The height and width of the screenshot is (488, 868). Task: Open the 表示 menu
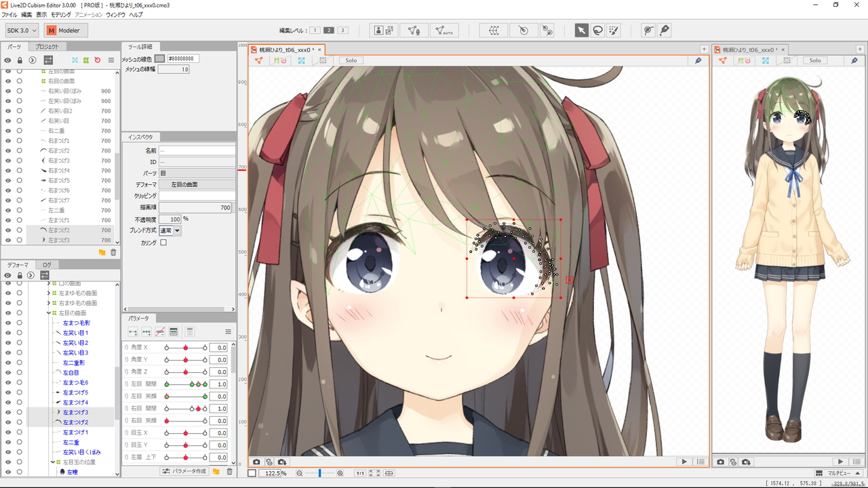[x=41, y=14]
